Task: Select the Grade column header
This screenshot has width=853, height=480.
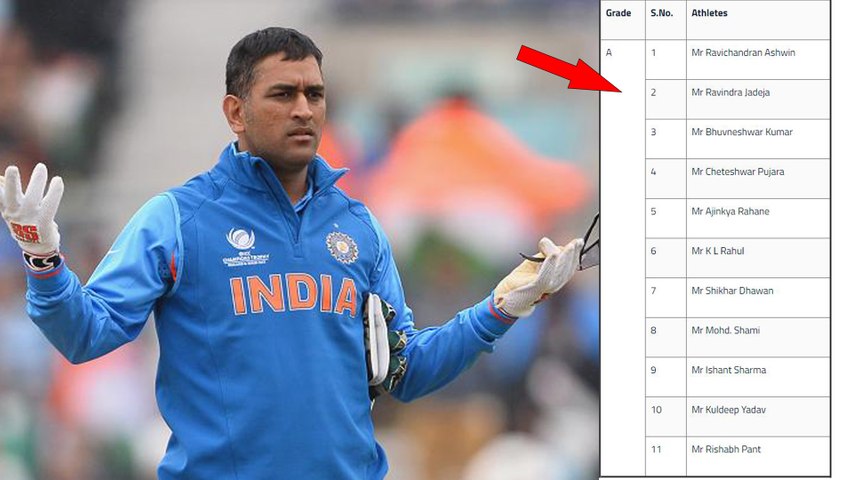Action: (x=619, y=13)
